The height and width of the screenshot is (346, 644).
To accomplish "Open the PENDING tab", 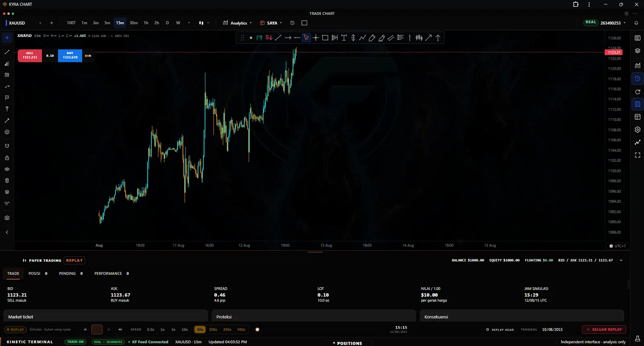I will [x=71, y=274].
